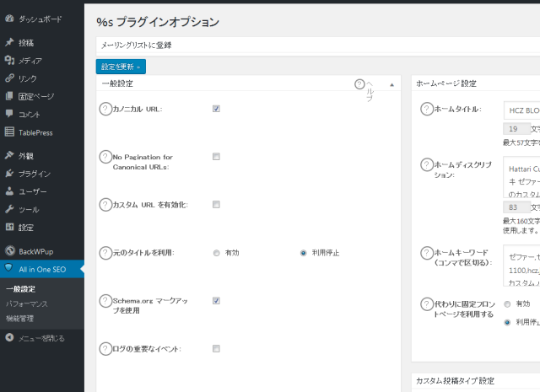Click the メーリングリストに登録 panel header
Image resolution: width=540 pixels, height=392 pixels.
318,45
